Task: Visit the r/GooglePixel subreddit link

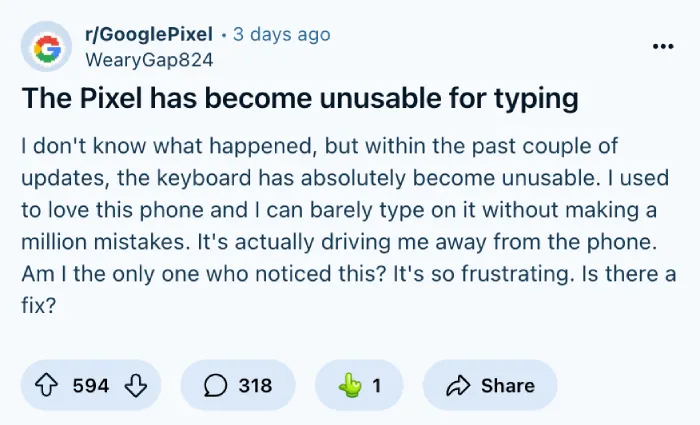Action: pos(149,34)
